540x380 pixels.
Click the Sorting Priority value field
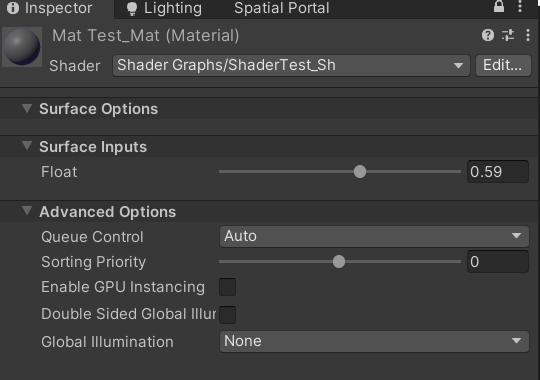coord(498,262)
